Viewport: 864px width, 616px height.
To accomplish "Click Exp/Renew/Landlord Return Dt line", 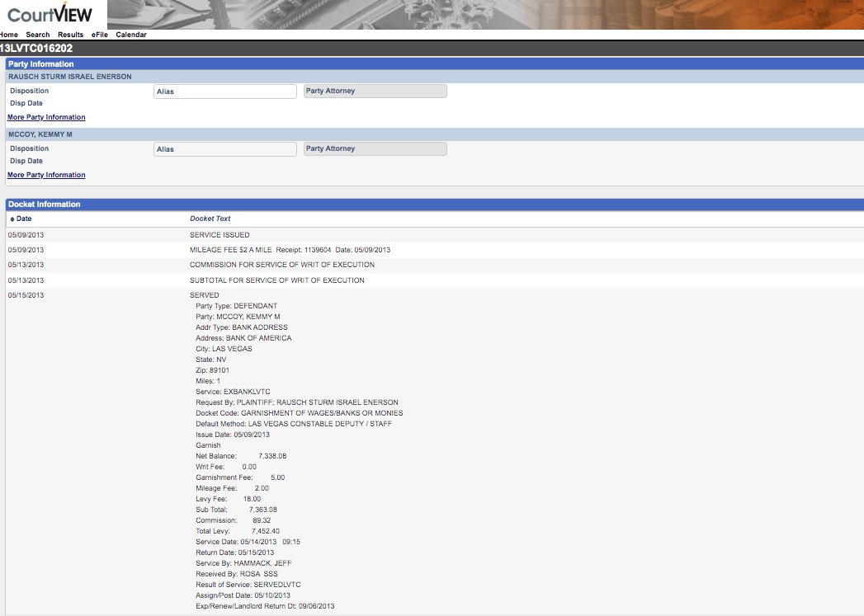I will (265, 606).
